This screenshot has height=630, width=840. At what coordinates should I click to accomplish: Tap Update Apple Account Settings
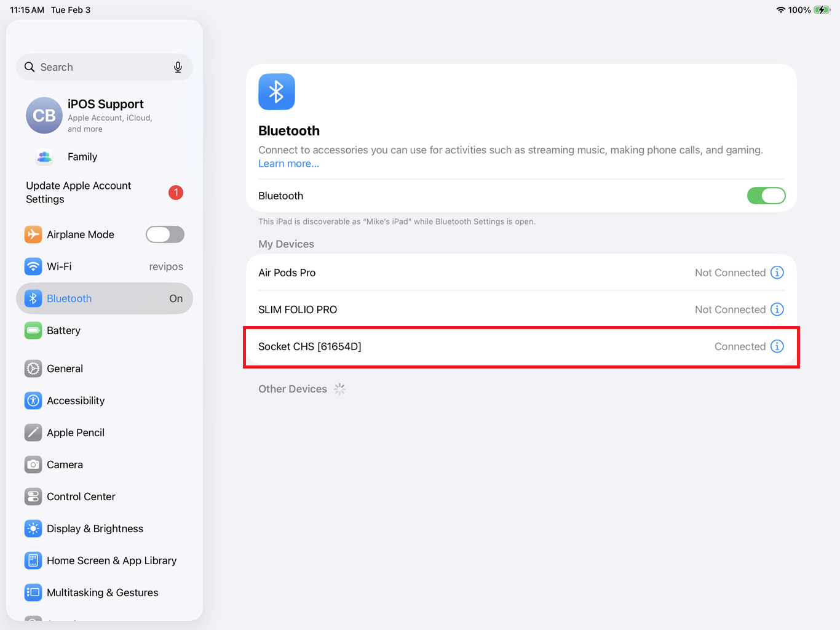[105, 193]
